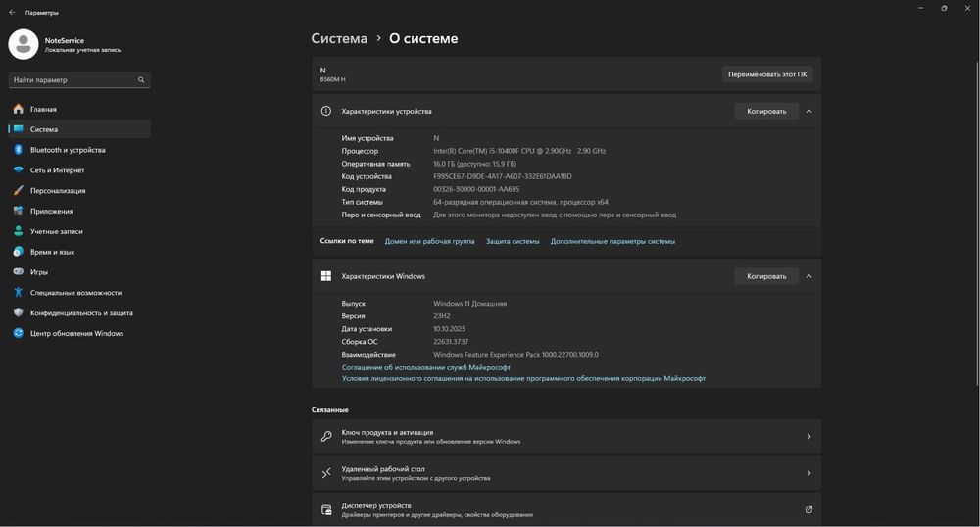Click the Windows 11 Домашняя edition text
The image size is (980, 527).
point(470,304)
